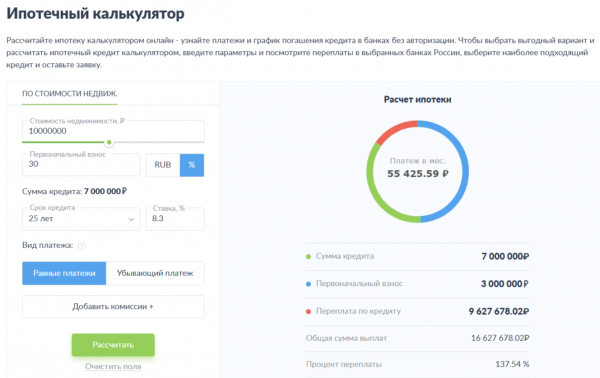Open the Срок кредита dropdown

81,219
